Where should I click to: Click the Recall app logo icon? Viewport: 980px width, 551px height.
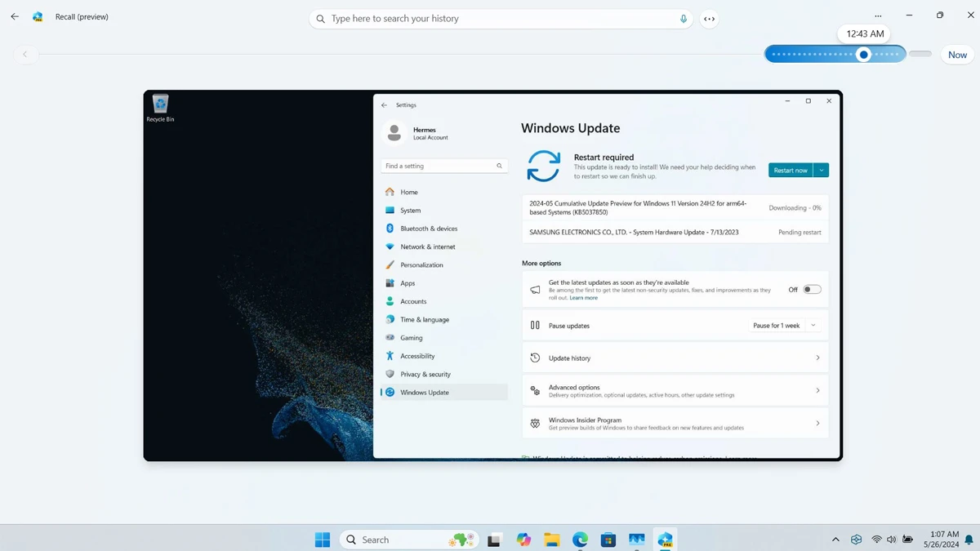38,16
